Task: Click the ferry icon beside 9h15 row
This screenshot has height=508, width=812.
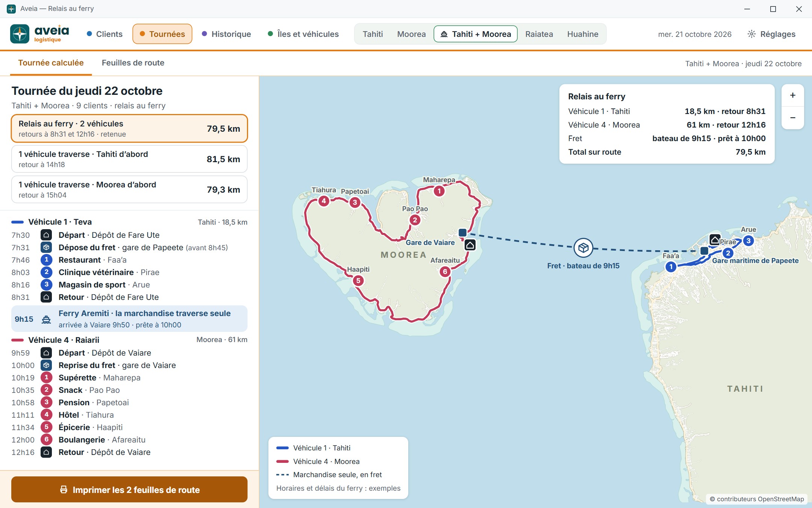Action: 46,319
